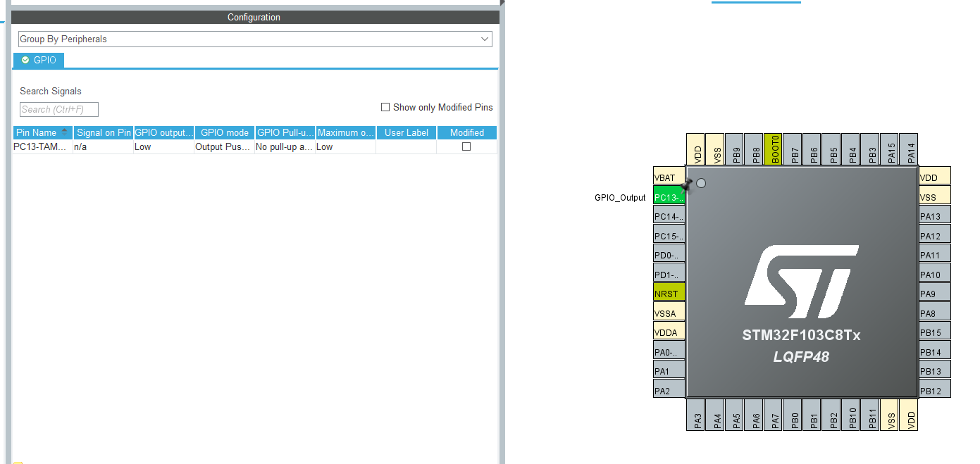Click the PB6 pin on chip
The height and width of the screenshot is (464, 980).
point(812,149)
